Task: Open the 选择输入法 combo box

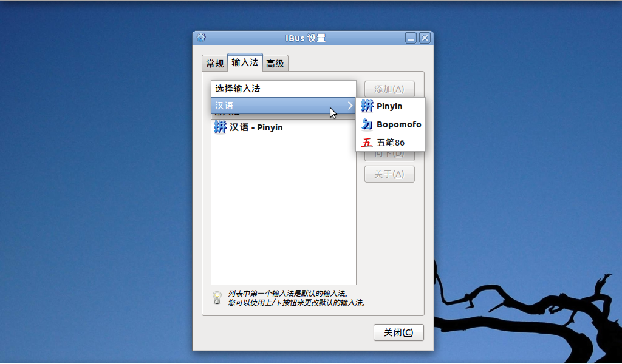Action: coord(283,89)
